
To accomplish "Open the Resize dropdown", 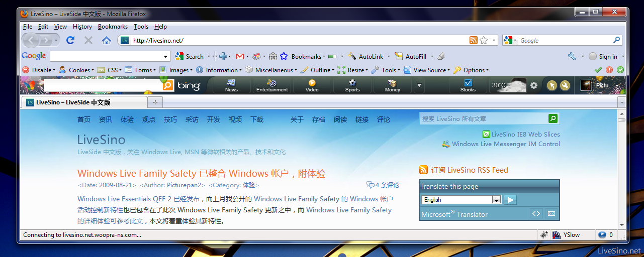I will click(x=352, y=70).
